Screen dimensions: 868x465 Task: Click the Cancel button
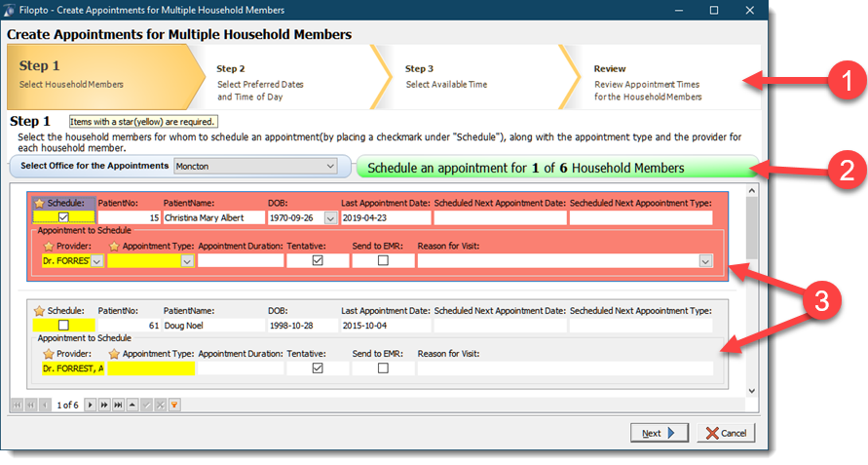click(x=726, y=433)
